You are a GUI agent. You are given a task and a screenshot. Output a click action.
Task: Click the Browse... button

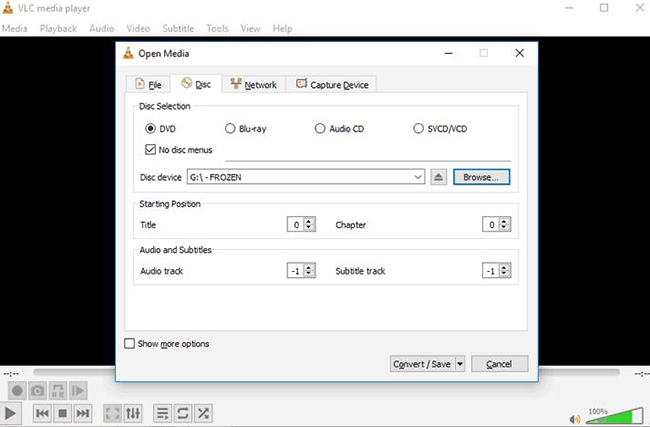tap(481, 177)
